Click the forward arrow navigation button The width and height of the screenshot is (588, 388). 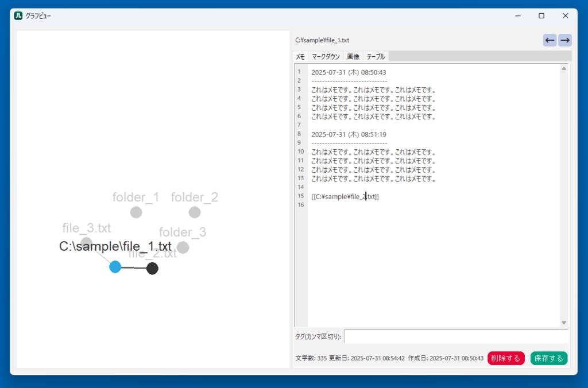point(565,40)
